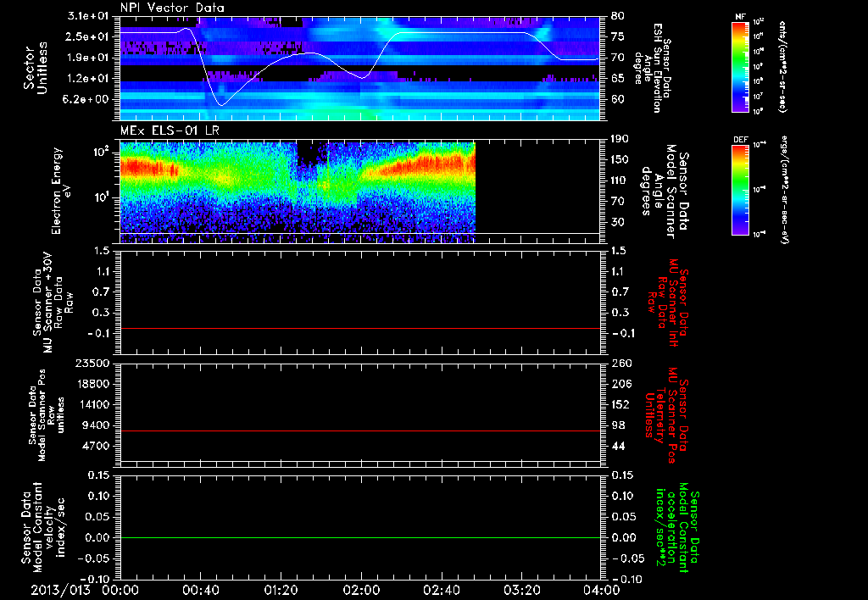Click the red Model Scanner Pos data line

pyautogui.click(x=359, y=431)
